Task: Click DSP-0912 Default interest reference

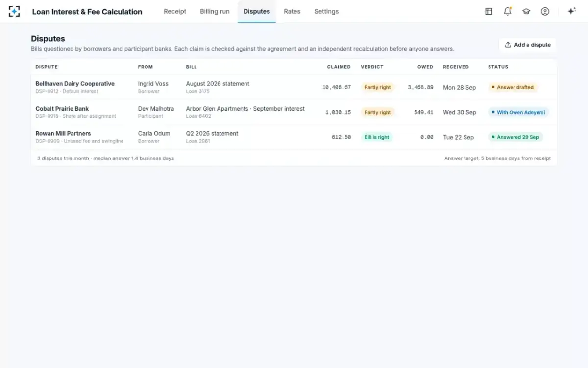Action: click(x=67, y=91)
